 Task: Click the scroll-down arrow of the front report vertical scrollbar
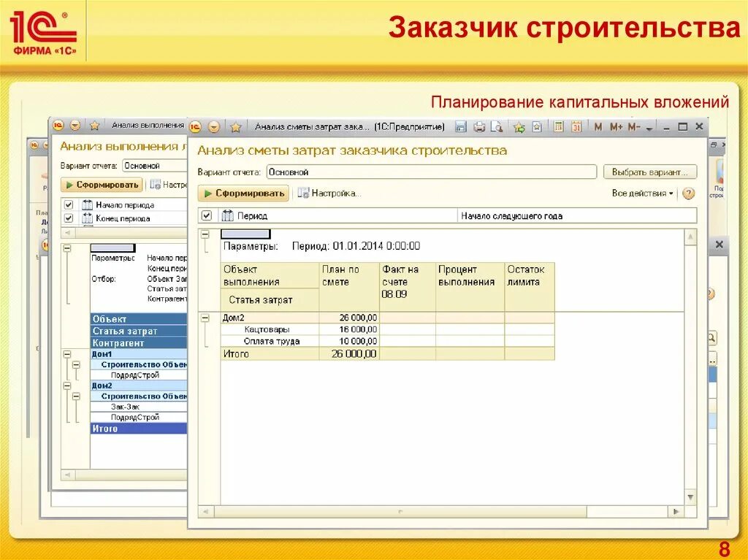click(x=690, y=497)
